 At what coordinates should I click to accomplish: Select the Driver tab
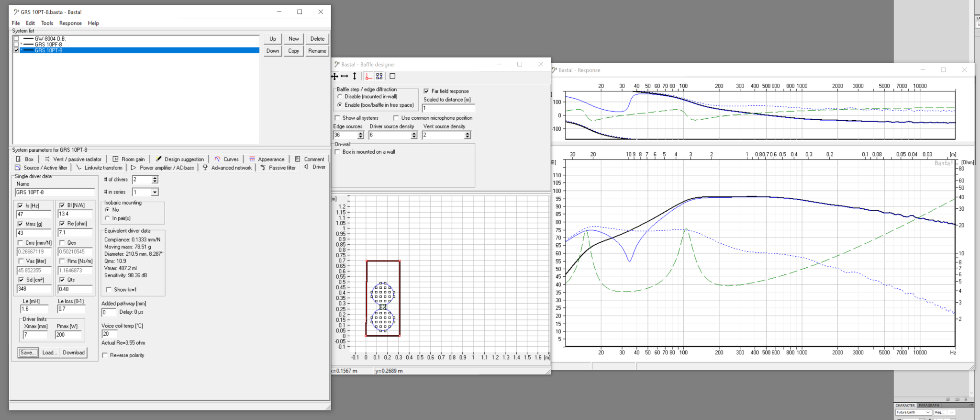click(x=315, y=167)
